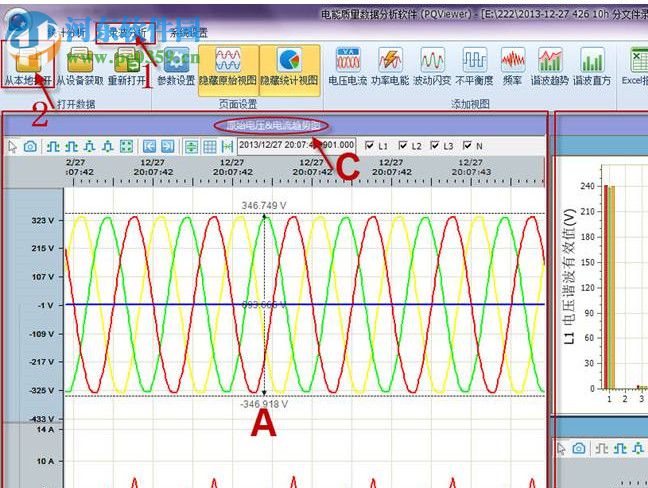Viewport: 648px width, 488px height.
Task: Click vertical auto-fit green icon
Action: point(191,146)
